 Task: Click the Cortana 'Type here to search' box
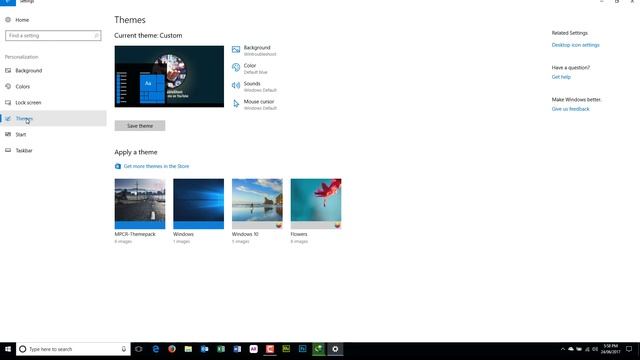point(73,349)
